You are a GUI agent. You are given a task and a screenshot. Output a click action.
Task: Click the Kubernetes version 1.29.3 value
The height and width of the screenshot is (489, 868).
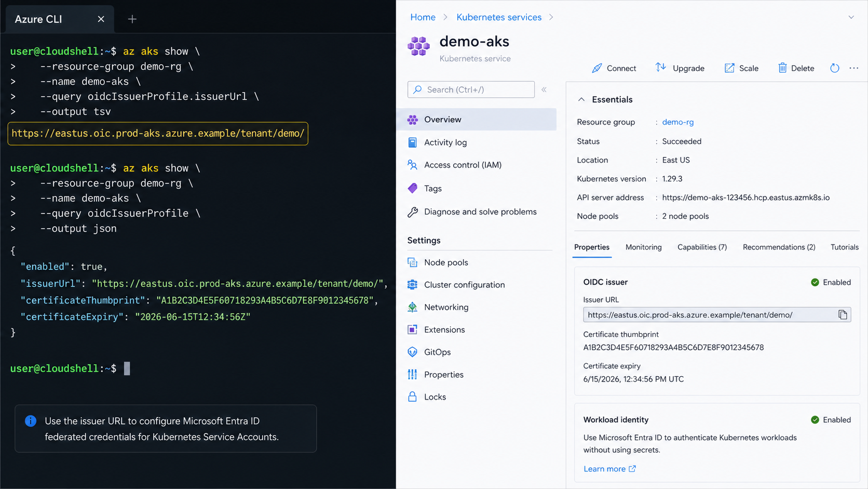point(672,179)
